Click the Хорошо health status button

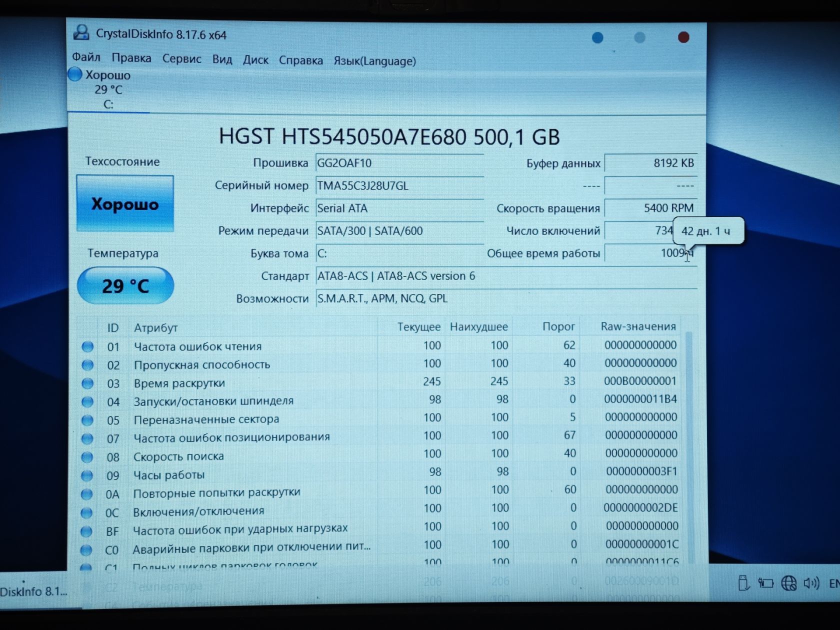pyautogui.click(x=125, y=203)
